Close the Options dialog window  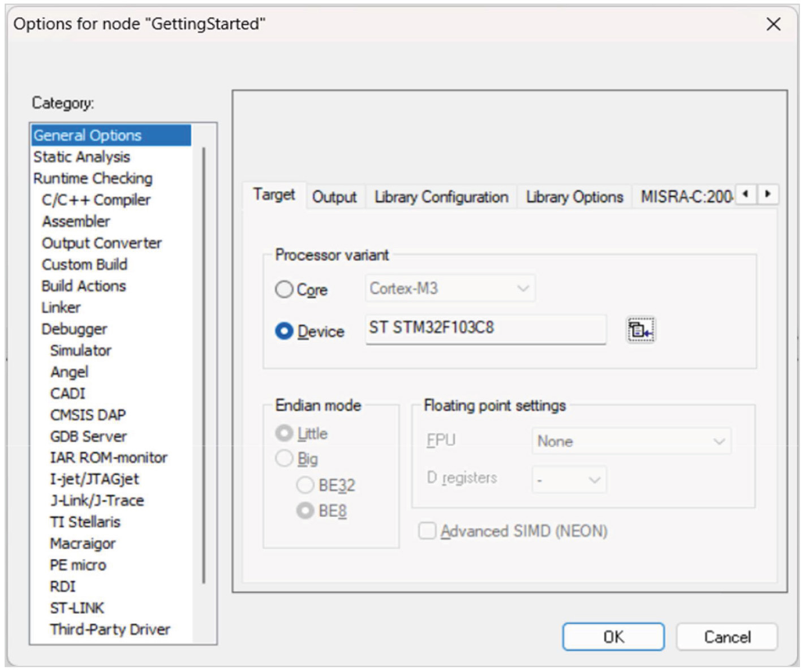(x=773, y=24)
